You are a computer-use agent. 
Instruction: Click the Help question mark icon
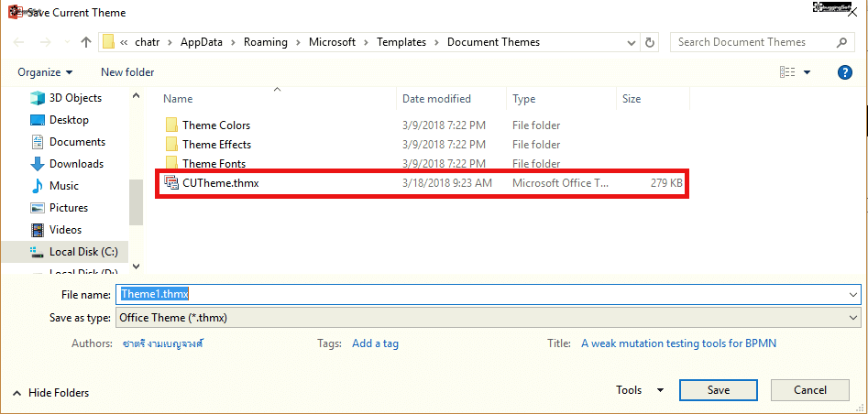(845, 72)
